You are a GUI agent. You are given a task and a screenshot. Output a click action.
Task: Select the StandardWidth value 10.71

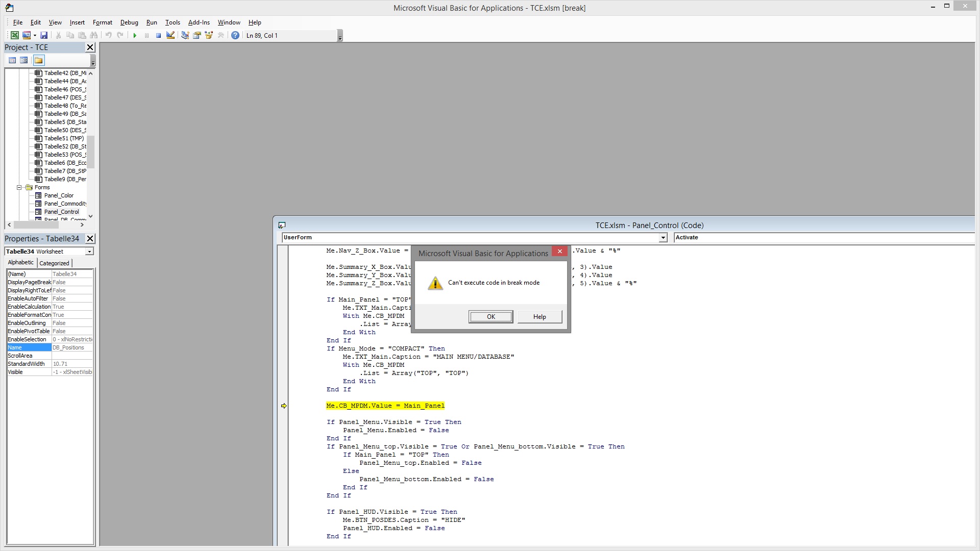pyautogui.click(x=72, y=364)
